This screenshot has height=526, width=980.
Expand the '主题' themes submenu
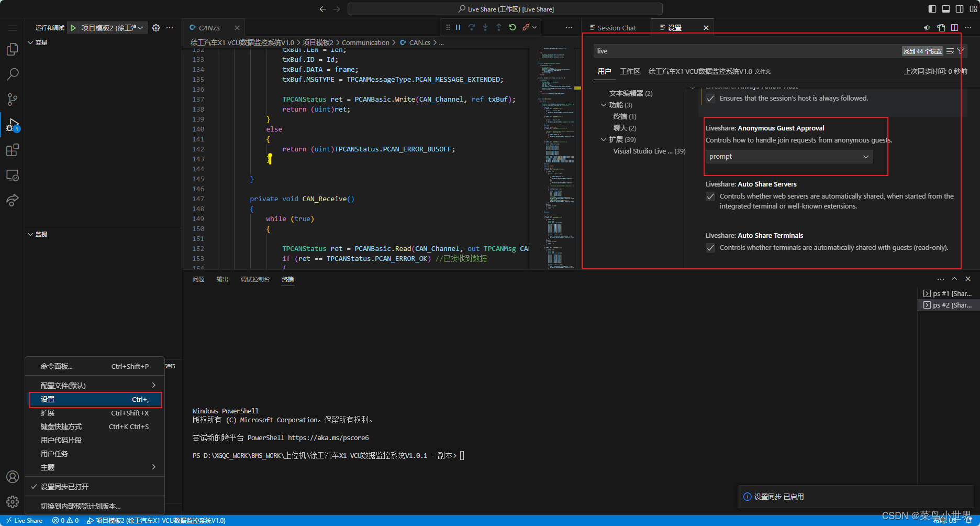(95, 467)
